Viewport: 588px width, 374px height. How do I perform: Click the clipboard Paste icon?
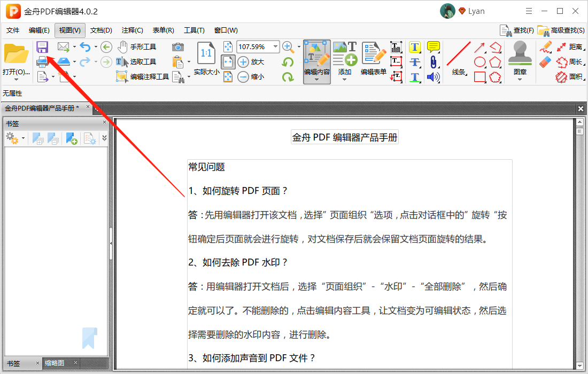[x=178, y=62]
